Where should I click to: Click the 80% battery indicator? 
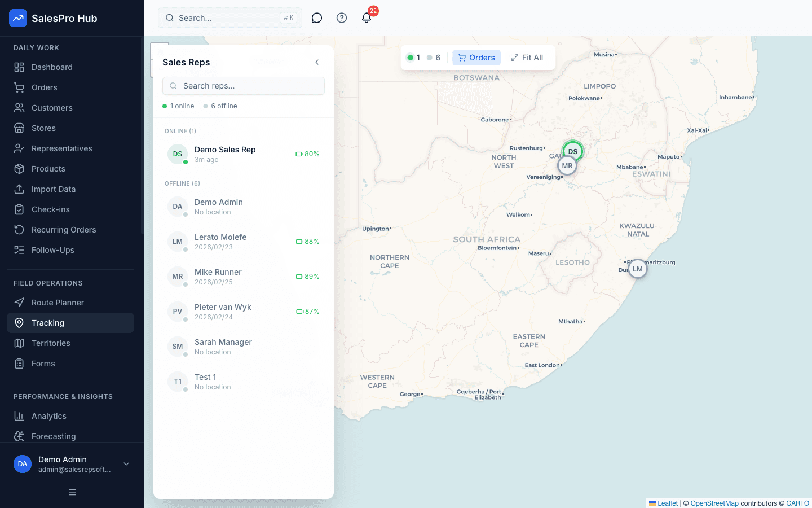tap(308, 154)
